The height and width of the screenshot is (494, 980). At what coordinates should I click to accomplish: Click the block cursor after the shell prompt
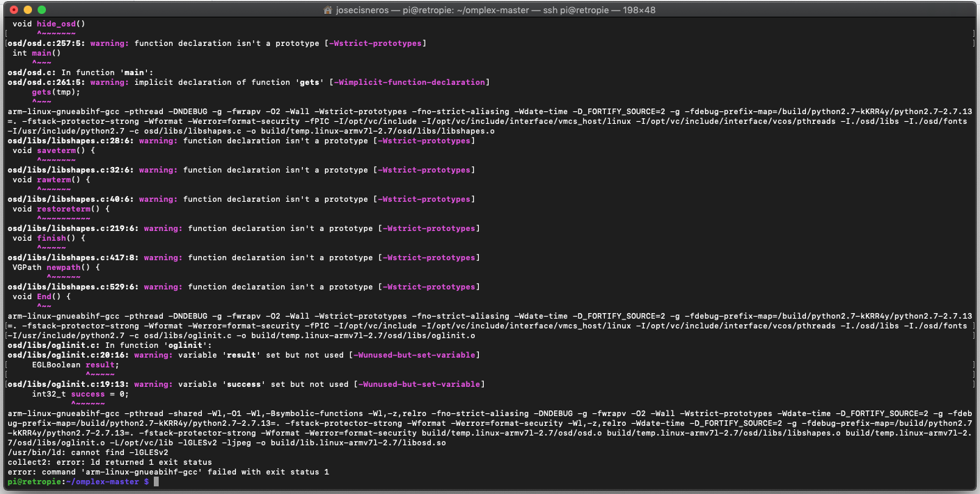point(157,481)
